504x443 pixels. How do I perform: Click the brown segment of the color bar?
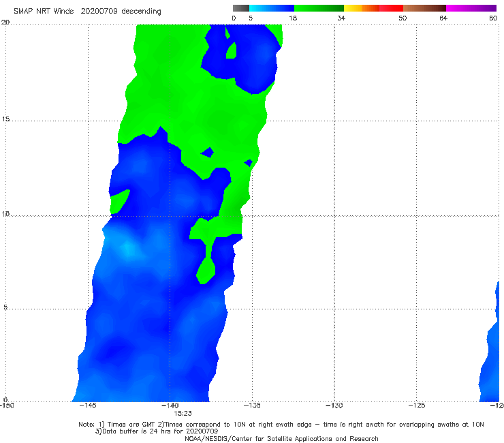[424, 8]
